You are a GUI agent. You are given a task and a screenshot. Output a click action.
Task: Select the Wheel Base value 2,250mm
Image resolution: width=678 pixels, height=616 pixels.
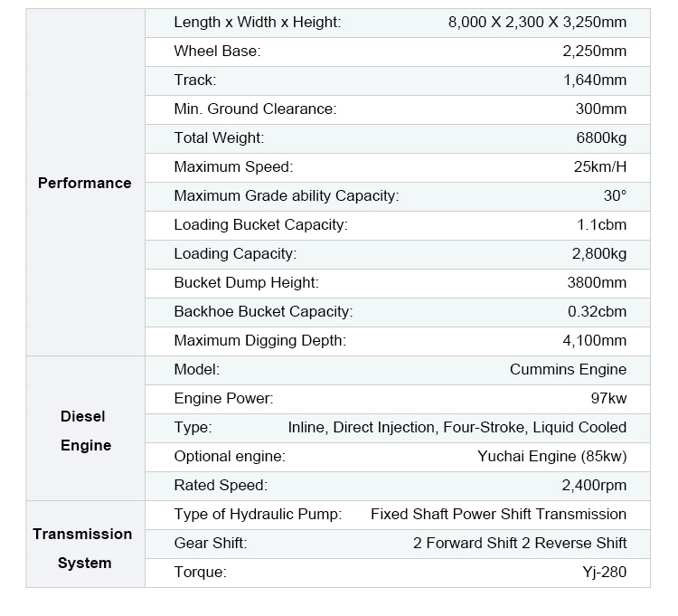[x=594, y=52]
